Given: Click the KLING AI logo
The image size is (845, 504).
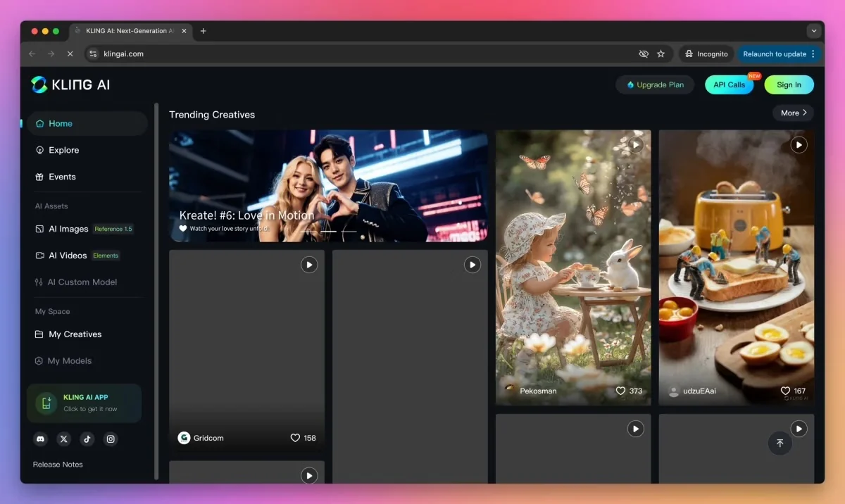Looking at the screenshot, I should click(x=70, y=84).
